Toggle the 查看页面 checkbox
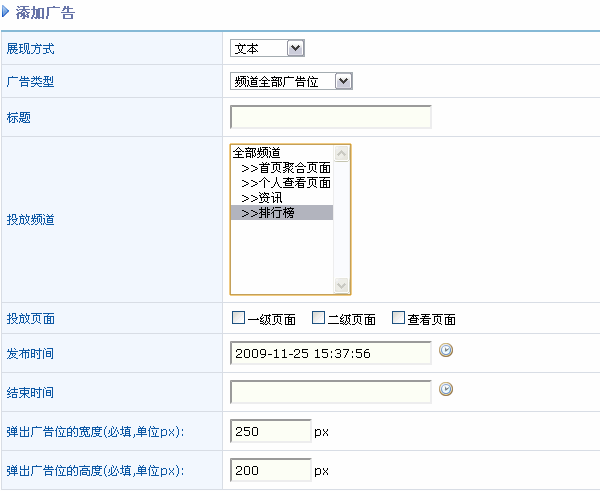This screenshot has height=491, width=600. click(x=398, y=318)
